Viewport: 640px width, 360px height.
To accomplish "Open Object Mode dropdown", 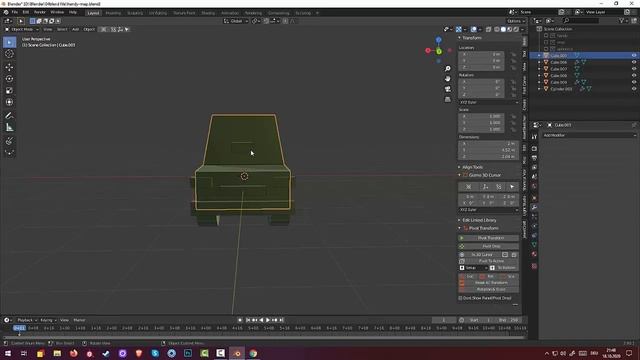I will 22,29.
